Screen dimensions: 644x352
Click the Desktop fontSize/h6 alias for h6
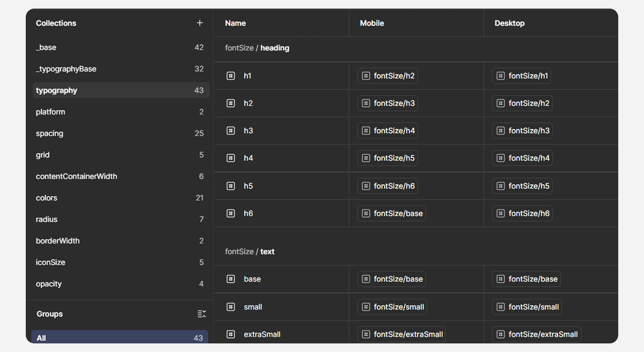coord(522,213)
